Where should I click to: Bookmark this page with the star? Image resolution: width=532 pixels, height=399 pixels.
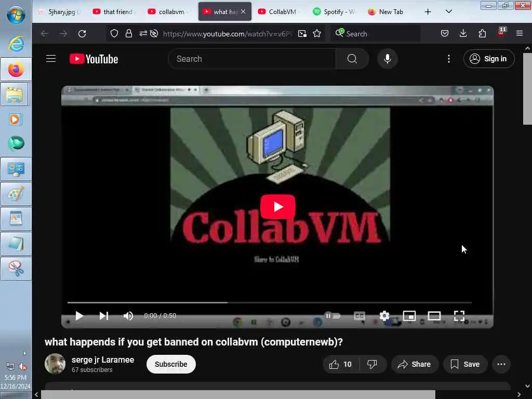click(317, 34)
